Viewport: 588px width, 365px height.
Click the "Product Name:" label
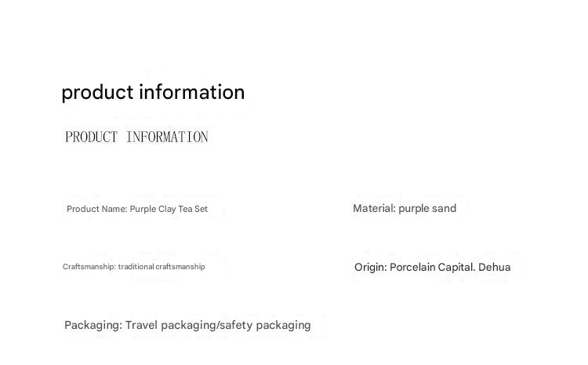(96, 209)
